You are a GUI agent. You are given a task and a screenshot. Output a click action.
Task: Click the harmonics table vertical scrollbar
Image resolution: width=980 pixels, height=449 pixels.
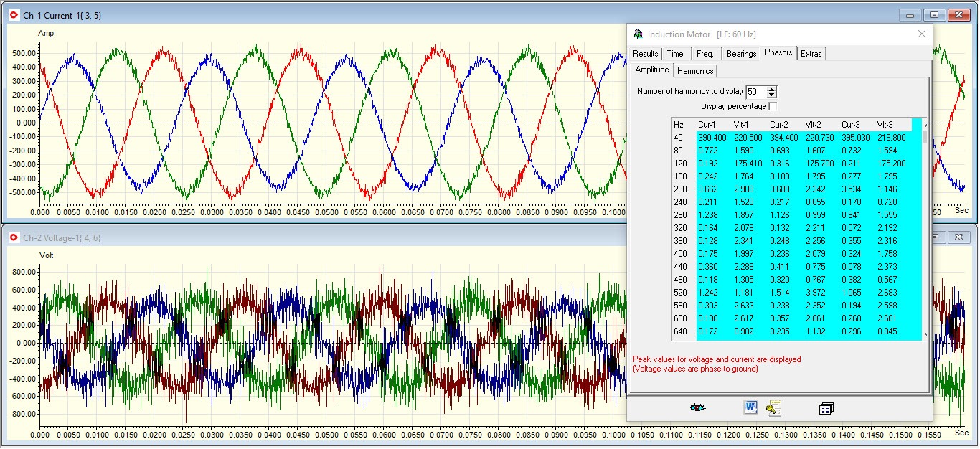click(924, 230)
